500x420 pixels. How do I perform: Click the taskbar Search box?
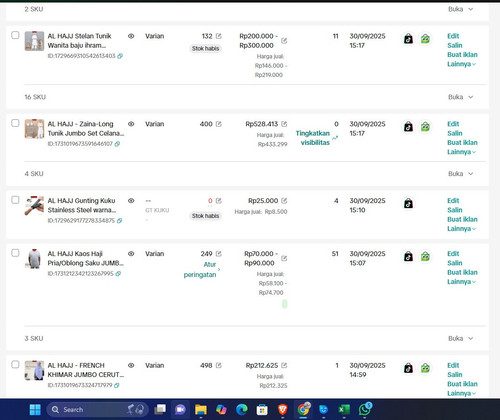[97, 409]
